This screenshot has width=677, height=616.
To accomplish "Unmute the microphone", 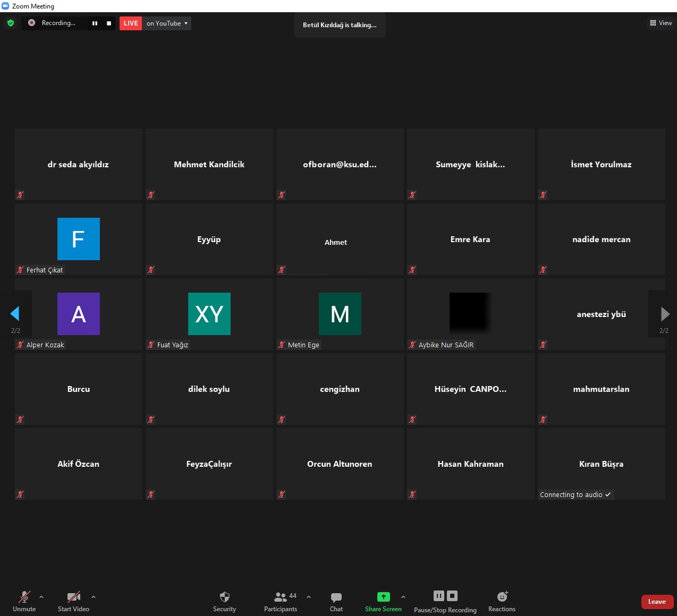I will pyautogui.click(x=24, y=601).
